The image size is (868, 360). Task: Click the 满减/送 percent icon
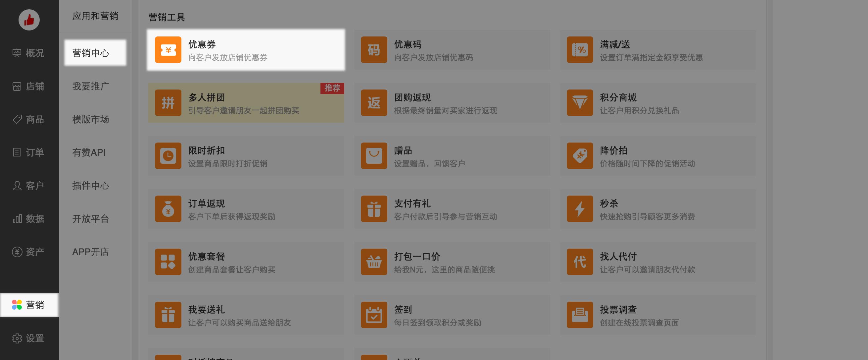(x=580, y=50)
